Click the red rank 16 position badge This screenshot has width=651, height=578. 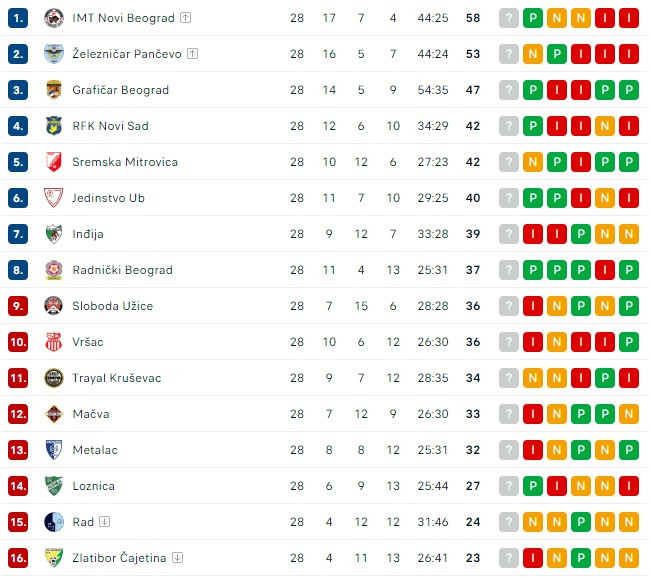(18, 558)
